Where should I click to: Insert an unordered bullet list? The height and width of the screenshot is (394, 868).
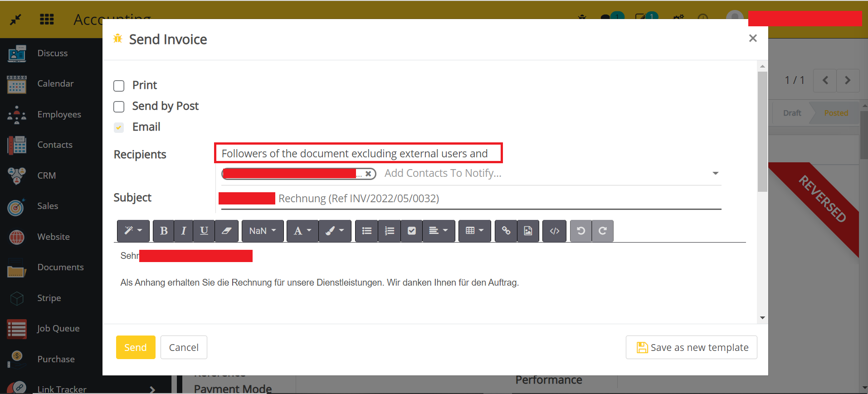(366, 231)
